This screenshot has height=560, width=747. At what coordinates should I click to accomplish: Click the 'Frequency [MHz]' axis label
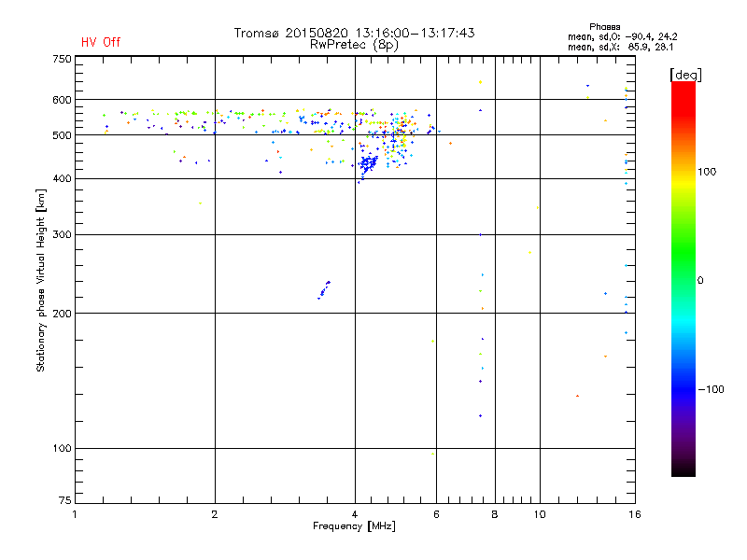(354, 526)
